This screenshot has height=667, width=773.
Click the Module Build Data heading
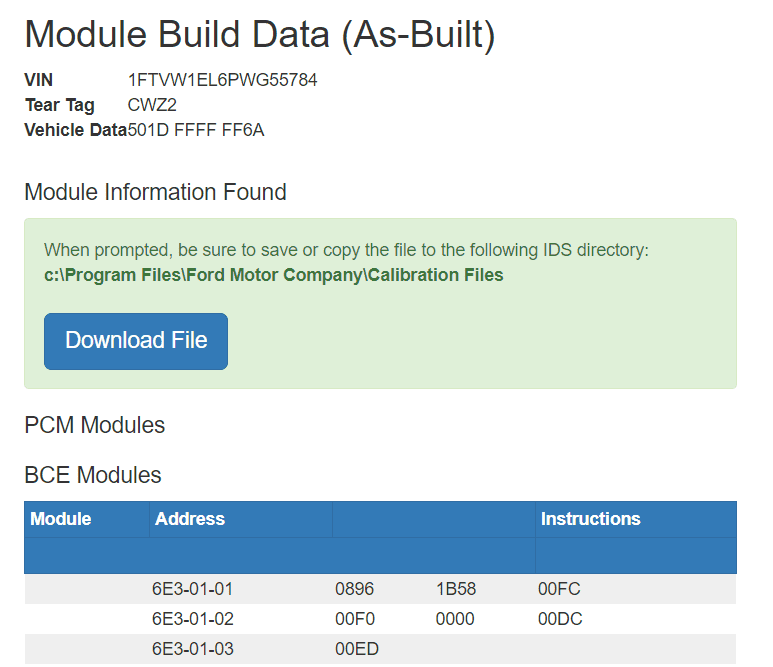point(259,35)
